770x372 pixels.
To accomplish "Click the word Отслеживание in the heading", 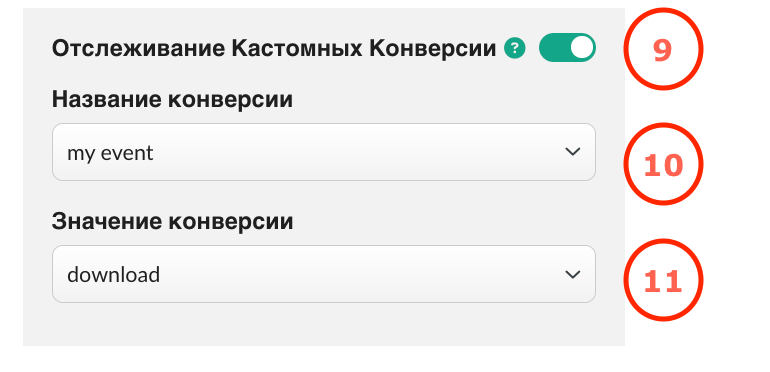I will click(x=138, y=49).
